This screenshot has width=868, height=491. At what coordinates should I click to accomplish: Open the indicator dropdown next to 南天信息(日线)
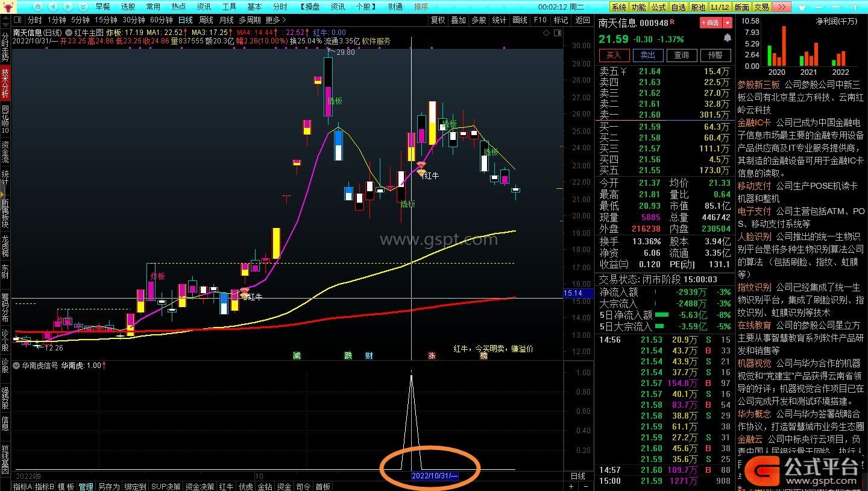[x=68, y=33]
